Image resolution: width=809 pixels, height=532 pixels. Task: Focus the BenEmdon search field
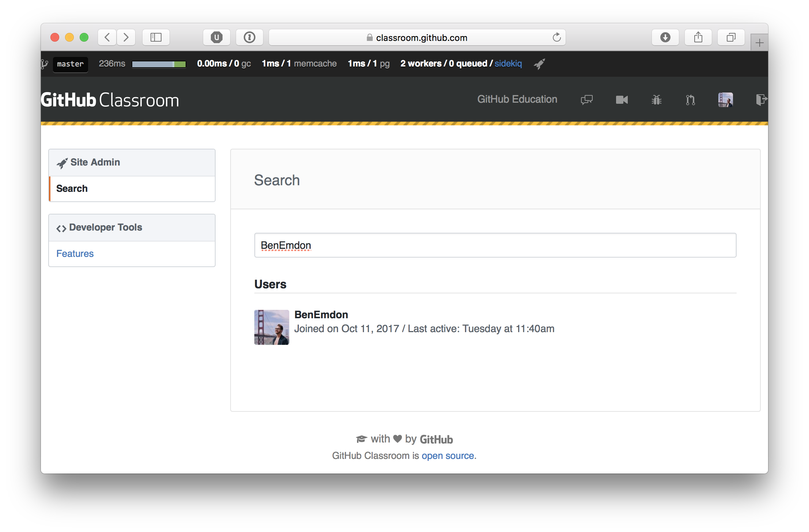pyautogui.click(x=495, y=245)
